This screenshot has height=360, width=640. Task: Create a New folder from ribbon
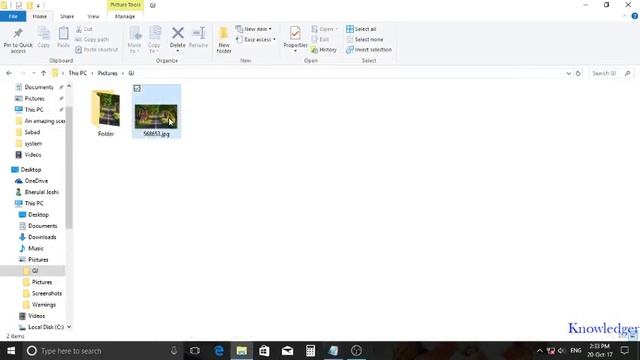click(224, 40)
